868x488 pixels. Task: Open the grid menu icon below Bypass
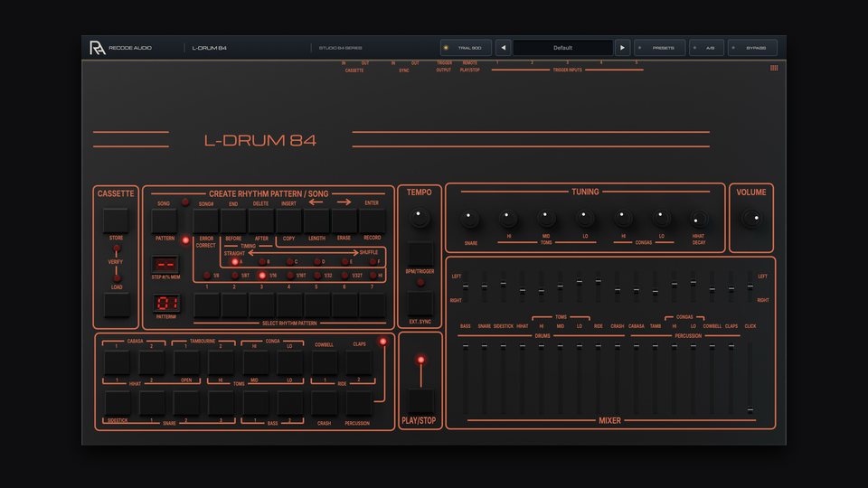click(774, 68)
